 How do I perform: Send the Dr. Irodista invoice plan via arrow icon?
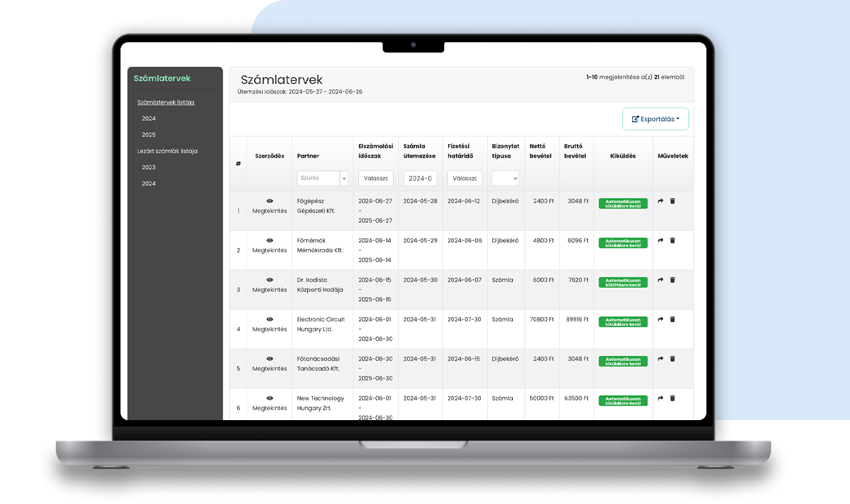[661, 280]
